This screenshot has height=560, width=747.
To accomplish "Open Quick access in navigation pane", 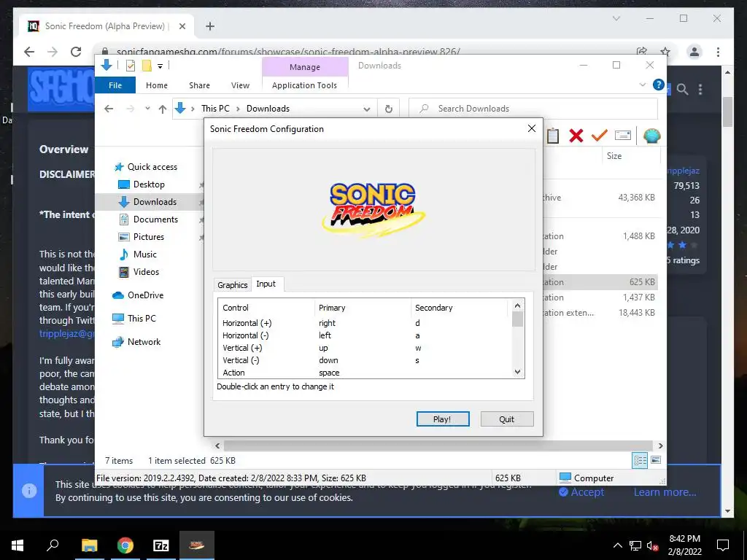I will point(146,167).
